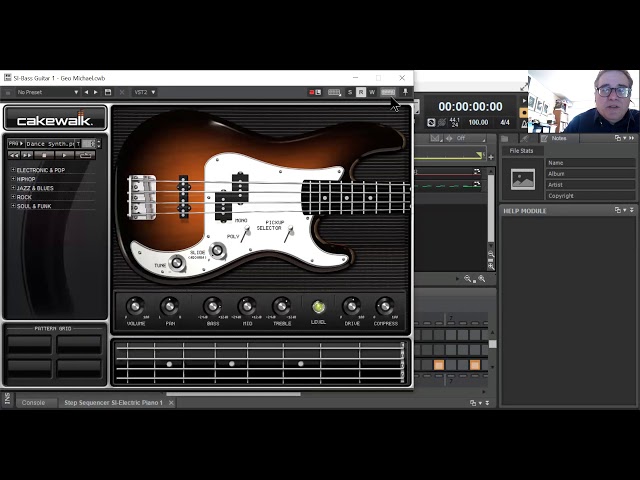This screenshot has width=640, height=480.
Task: Pin the plugin window with pin icon
Action: 405,92
